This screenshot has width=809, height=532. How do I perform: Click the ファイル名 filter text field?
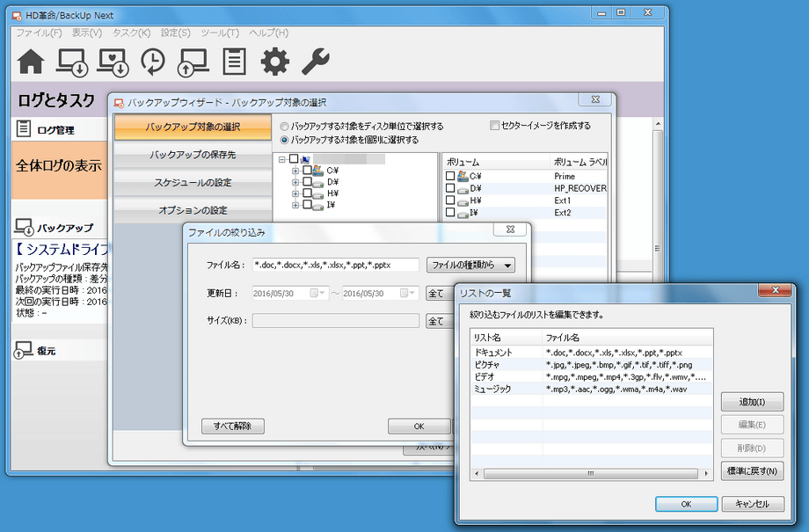(334, 265)
